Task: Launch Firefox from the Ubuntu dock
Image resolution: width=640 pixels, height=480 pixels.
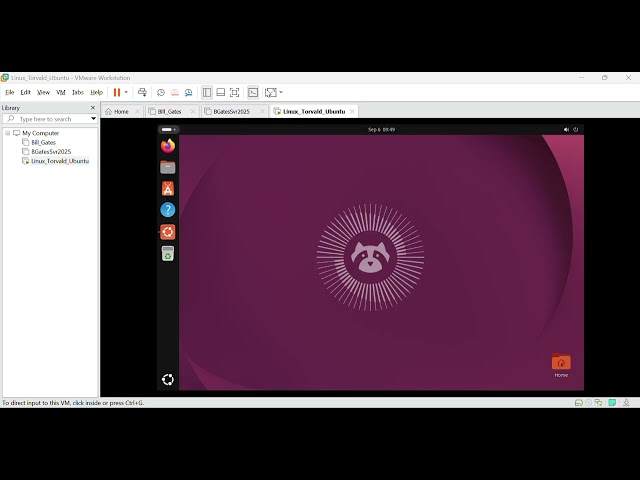Action: pyautogui.click(x=168, y=146)
